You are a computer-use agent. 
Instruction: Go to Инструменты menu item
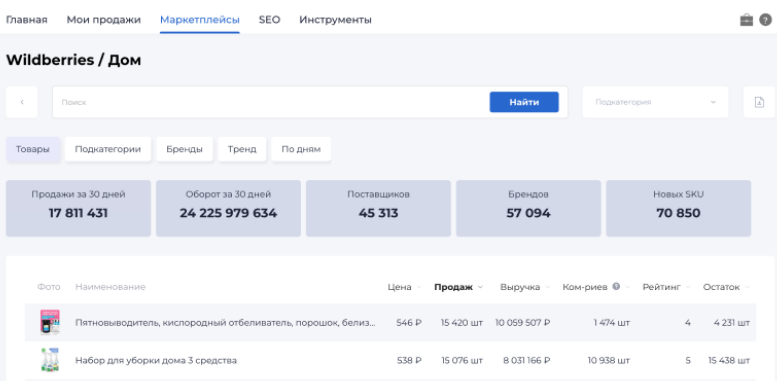coord(335,20)
